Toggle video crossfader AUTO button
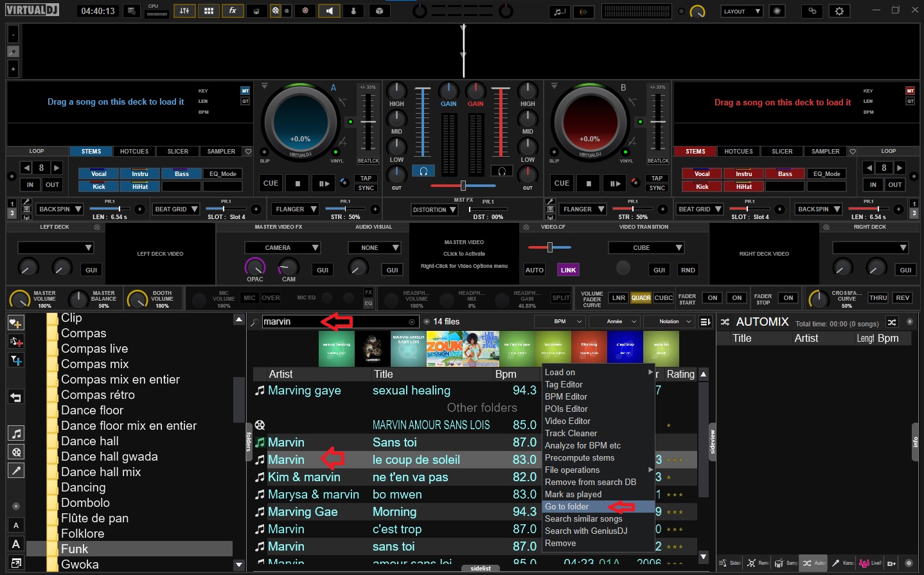 pos(535,270)
